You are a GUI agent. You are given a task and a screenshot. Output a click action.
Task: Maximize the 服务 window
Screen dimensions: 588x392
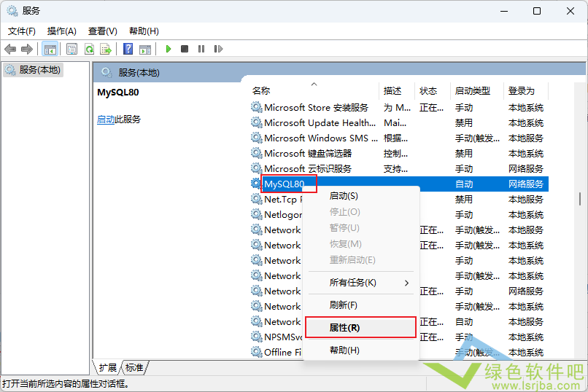click(x=537, y=11)
